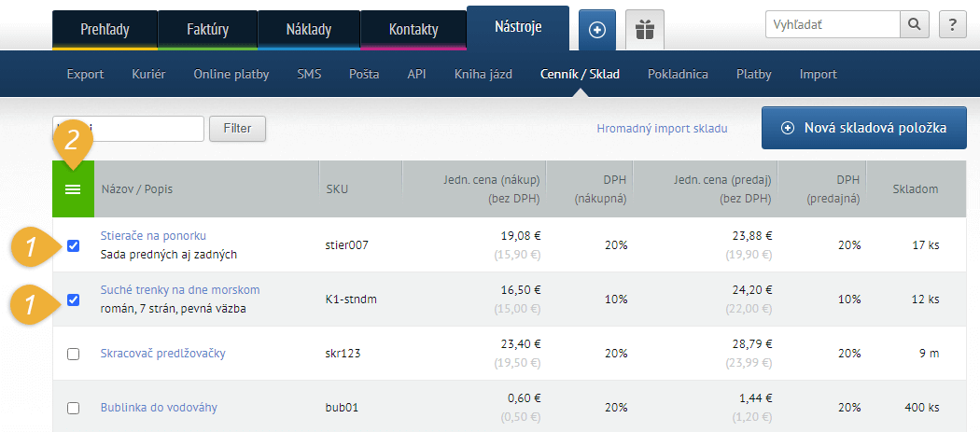Go to the Kontakty tab

click(x=412, y=29)
